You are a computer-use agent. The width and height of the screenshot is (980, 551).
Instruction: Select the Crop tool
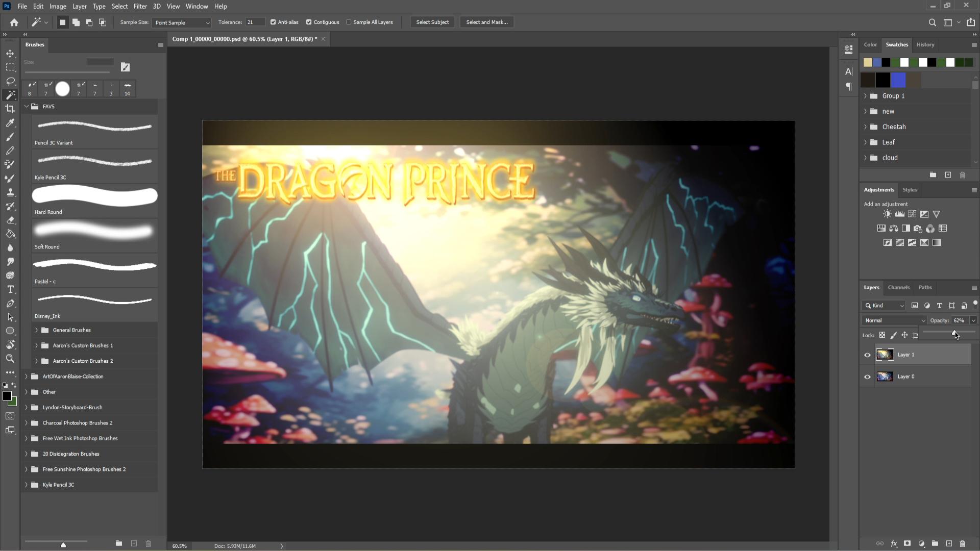(10, 109)
